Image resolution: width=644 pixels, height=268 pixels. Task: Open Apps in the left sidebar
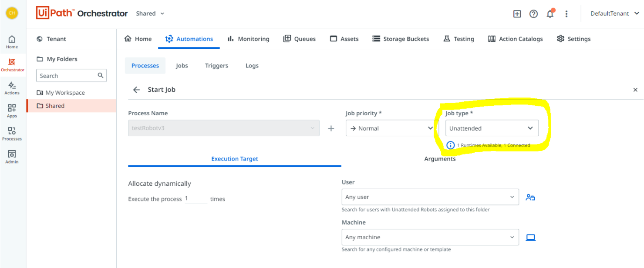coord(12,111)
